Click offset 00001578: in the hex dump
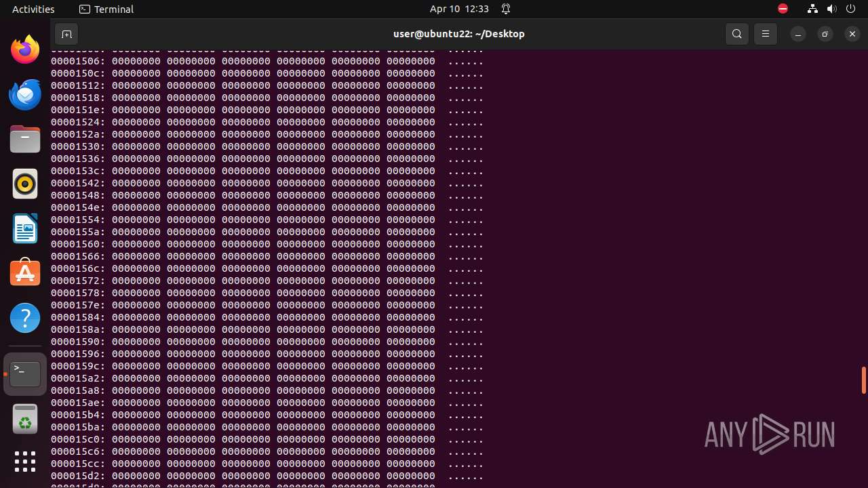 click(x=78, y=293)
